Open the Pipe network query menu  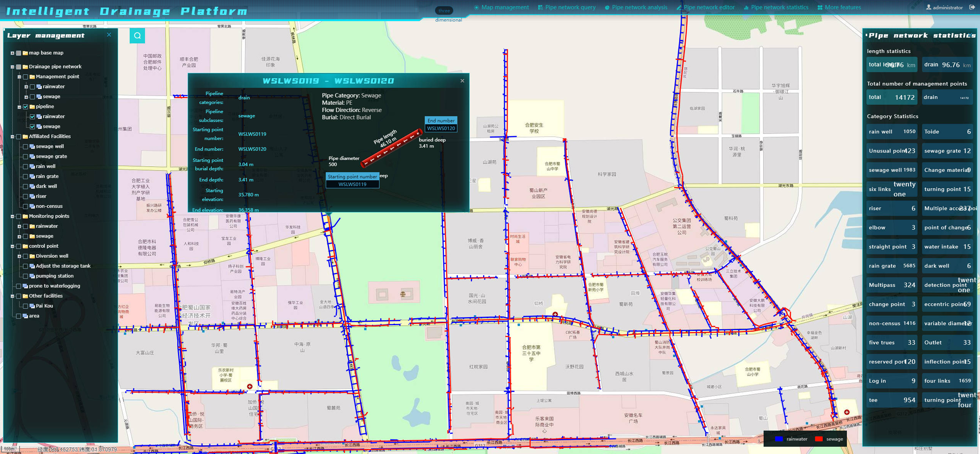(x=567, y=7)
